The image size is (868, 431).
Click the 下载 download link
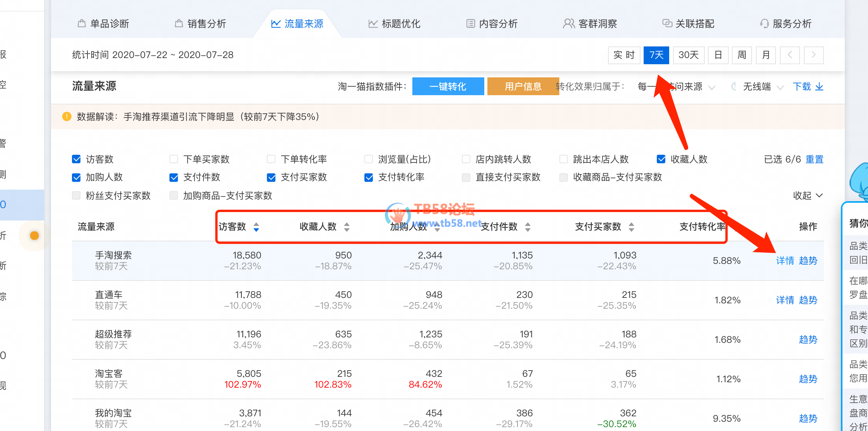808,87
